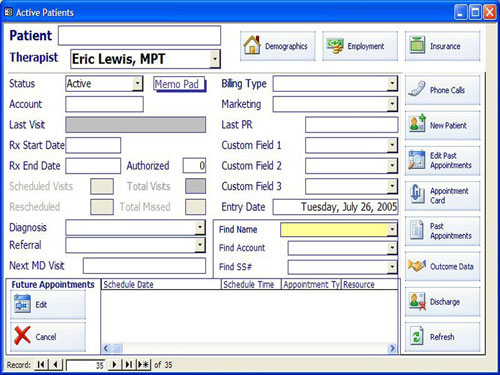Click into the Patient name field
Image resolution: width=500 pixels, height=375 pixels.
click(139, 36)
